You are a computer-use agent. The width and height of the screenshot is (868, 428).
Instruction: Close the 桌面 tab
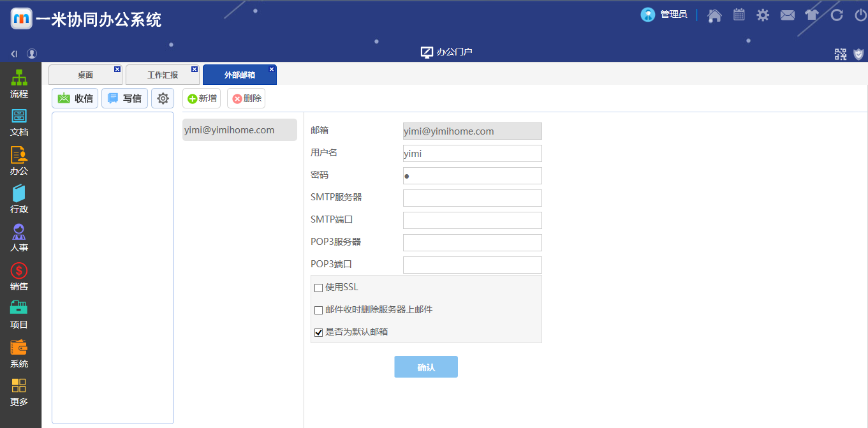pos(117,69)
